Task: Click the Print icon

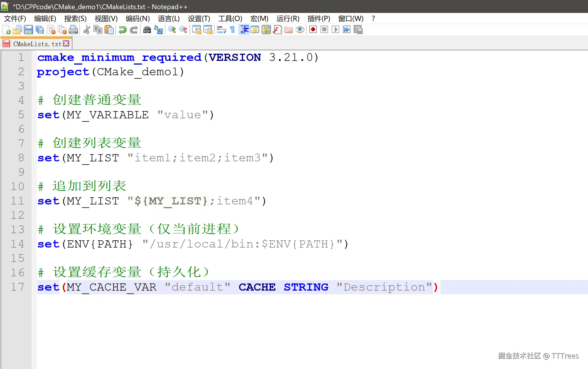Action: tap(74, 30)
